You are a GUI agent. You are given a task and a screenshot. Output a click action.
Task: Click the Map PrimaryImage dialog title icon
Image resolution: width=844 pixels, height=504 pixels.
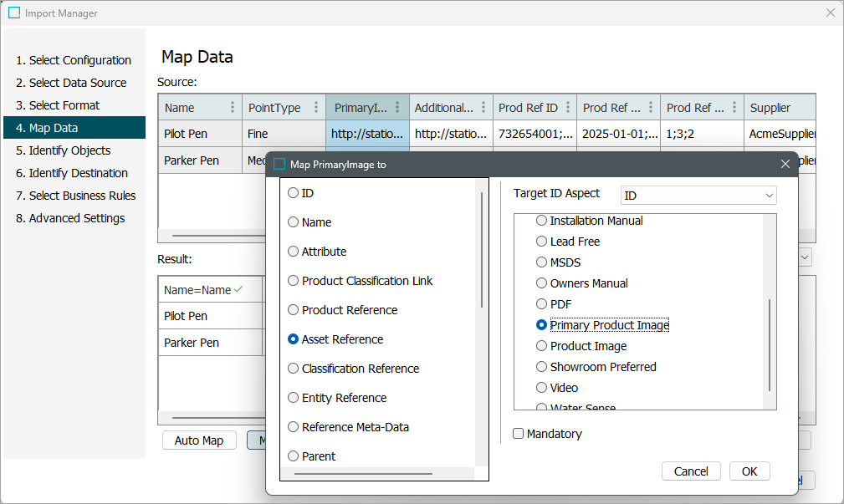[279, 165]
